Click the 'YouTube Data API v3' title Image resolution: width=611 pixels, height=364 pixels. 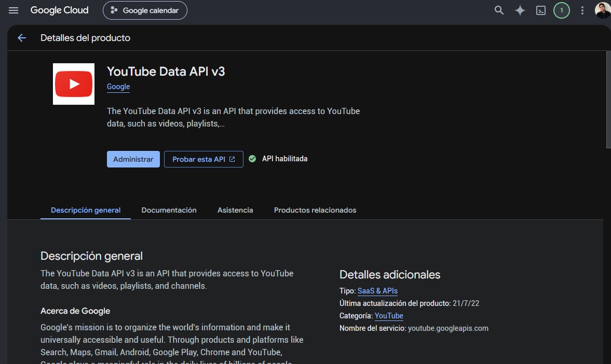pos(166,72)
